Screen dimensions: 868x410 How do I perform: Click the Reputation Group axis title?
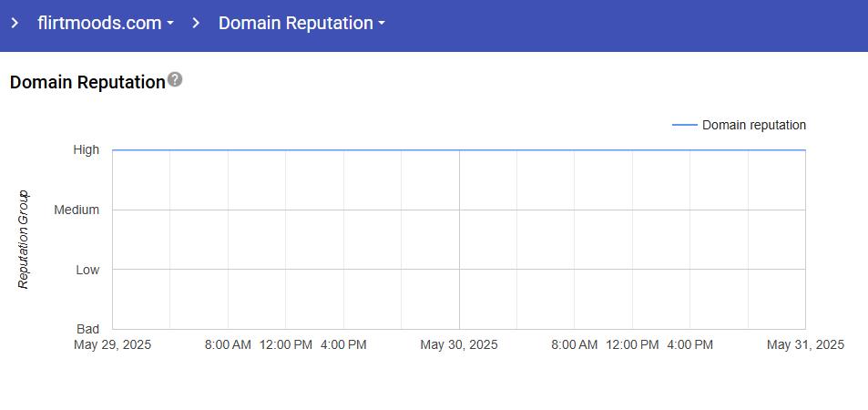coord(25,240)
